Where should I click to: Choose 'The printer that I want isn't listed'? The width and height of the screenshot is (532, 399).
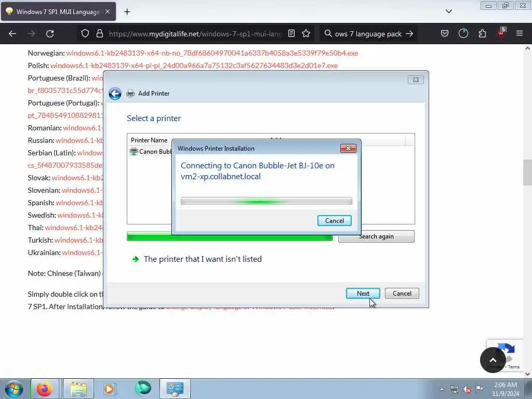pos(203,259)
